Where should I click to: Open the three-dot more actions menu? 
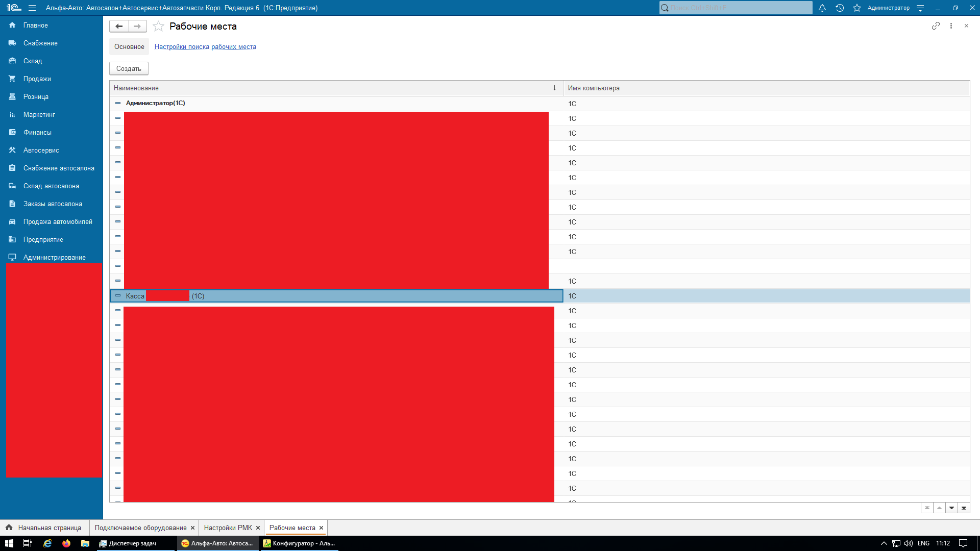coord(951,26)
